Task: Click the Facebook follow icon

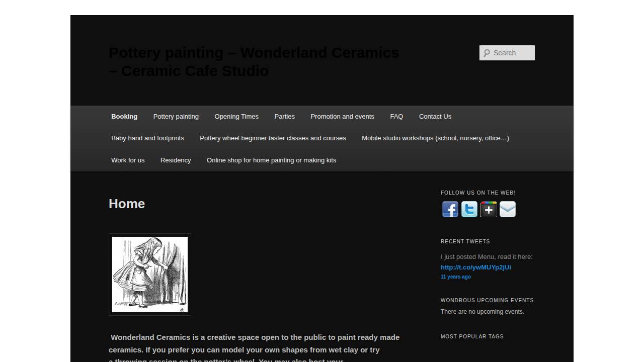Action: tap(450, 209)
